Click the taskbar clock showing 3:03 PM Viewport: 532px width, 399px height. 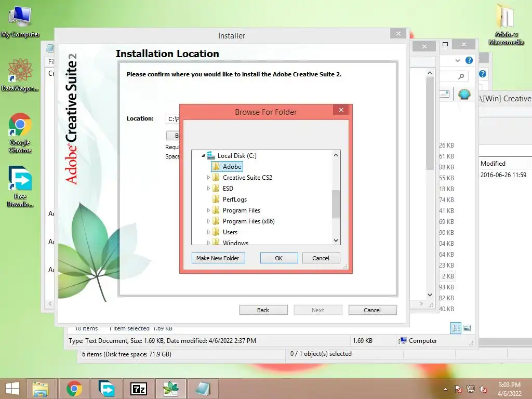click(x=509, y=389)
